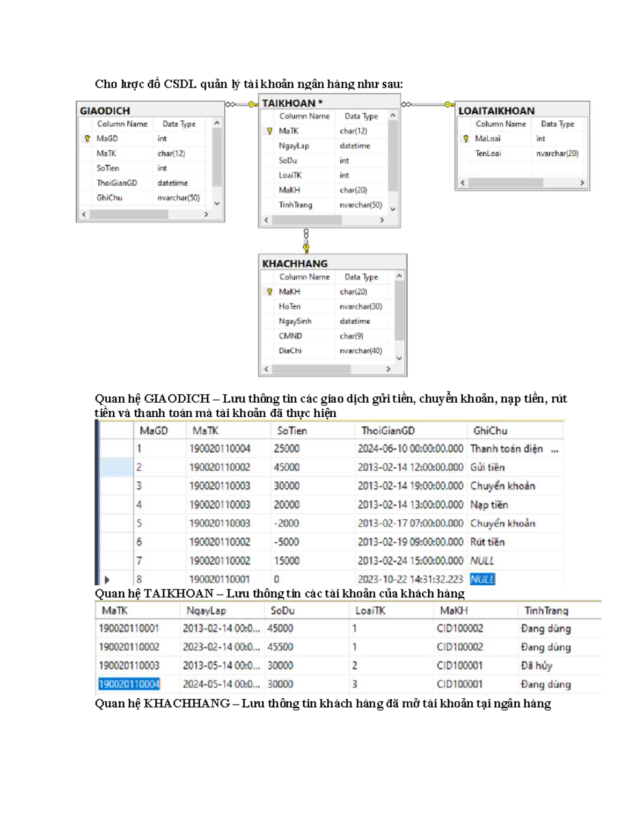Image resolution: width=644 pixels, height=834 pixels.
Task: Click the current row arrow indicator at row 8
Action: [x=107, y=579]
